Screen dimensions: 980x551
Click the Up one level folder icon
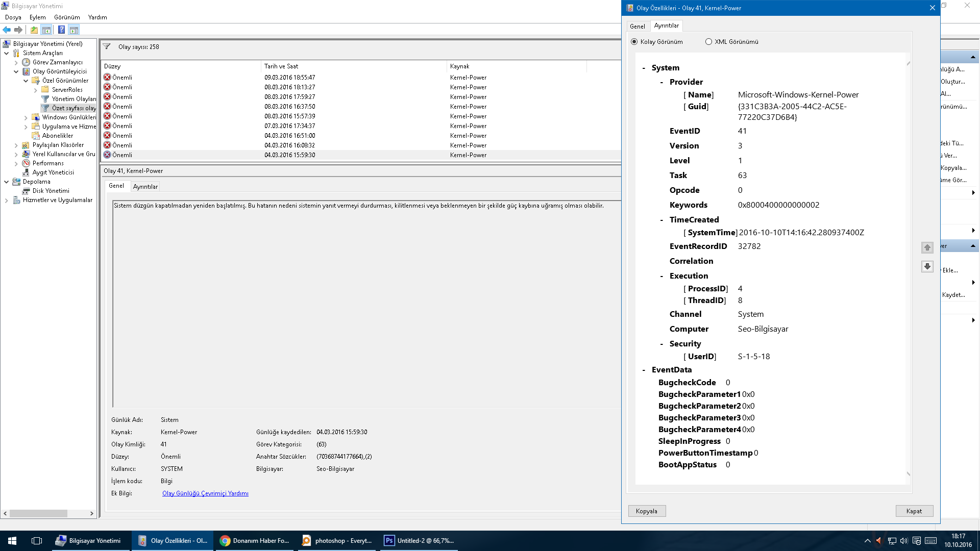tap(34, 30)
